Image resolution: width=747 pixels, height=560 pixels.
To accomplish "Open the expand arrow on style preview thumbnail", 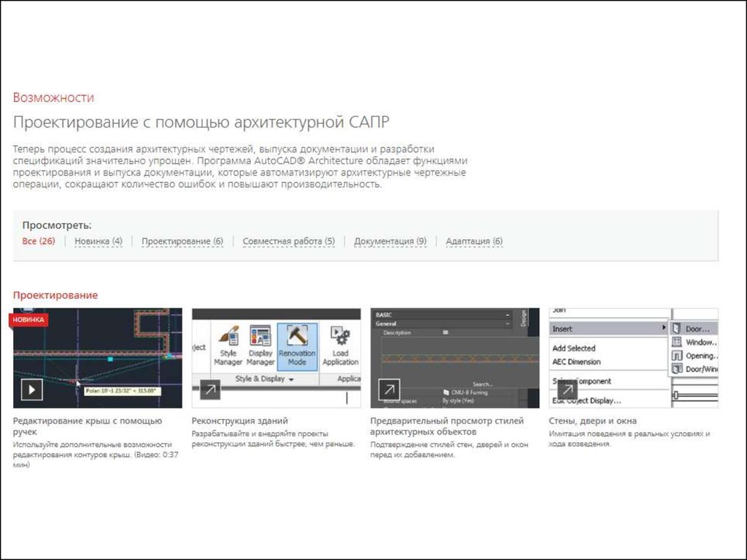I will coord(390,389).
